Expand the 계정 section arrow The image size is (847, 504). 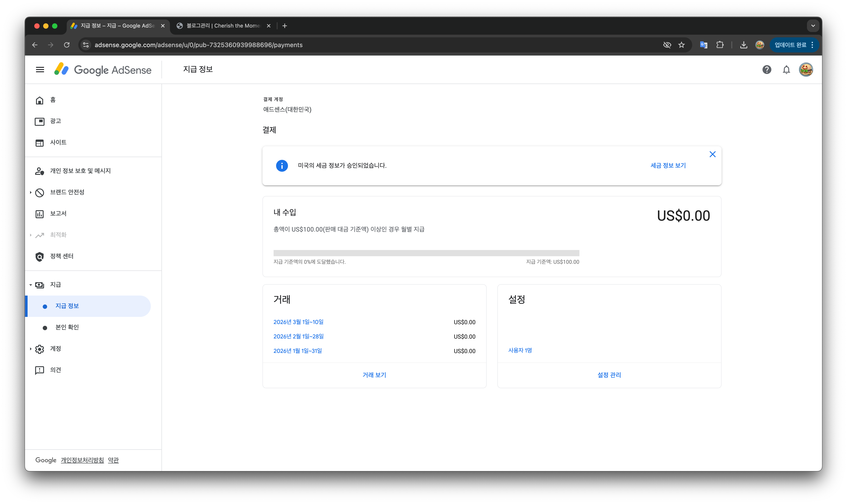31,349
